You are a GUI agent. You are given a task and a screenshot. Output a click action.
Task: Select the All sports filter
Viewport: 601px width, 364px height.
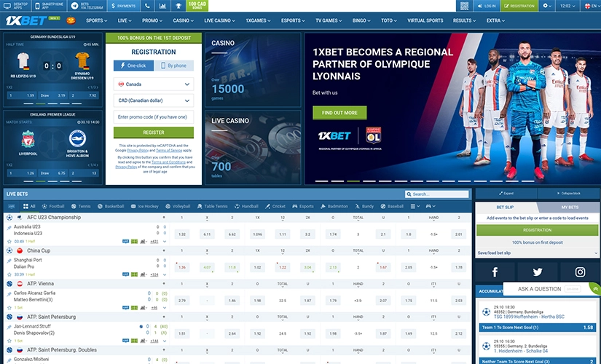pyautogui.click(x=29, y=206)
